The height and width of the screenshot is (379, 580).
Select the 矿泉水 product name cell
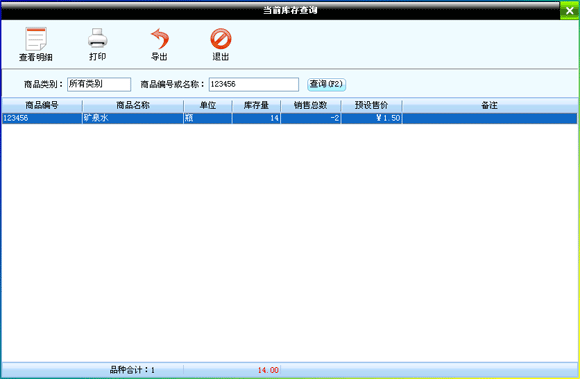click(133, 118)
